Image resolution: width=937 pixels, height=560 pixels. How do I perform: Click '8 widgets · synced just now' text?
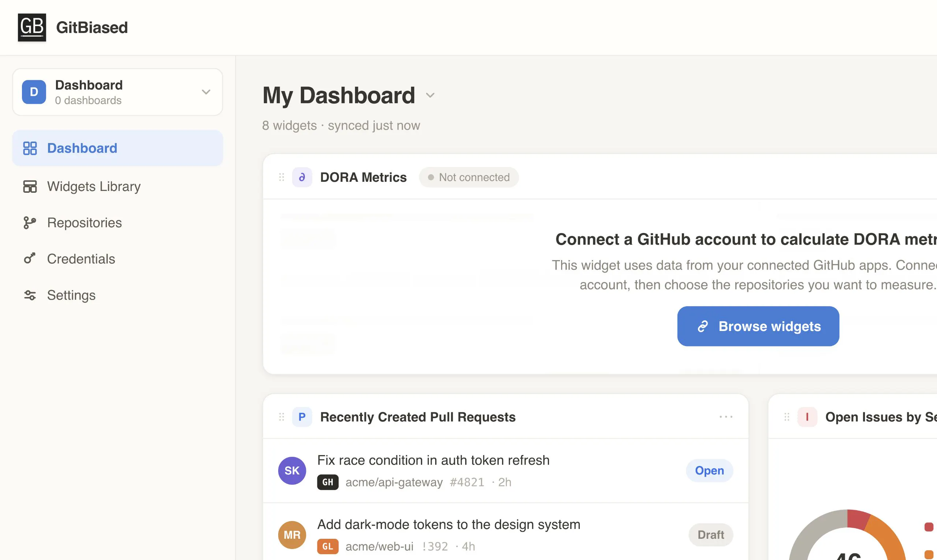click(x=341, y=125)
